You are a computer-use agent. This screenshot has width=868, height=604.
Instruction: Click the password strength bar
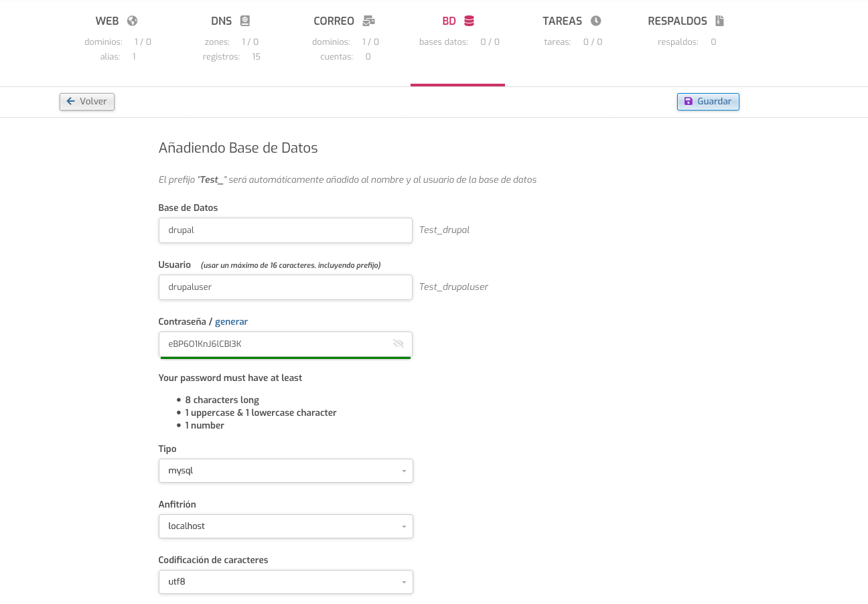point(285,358)
